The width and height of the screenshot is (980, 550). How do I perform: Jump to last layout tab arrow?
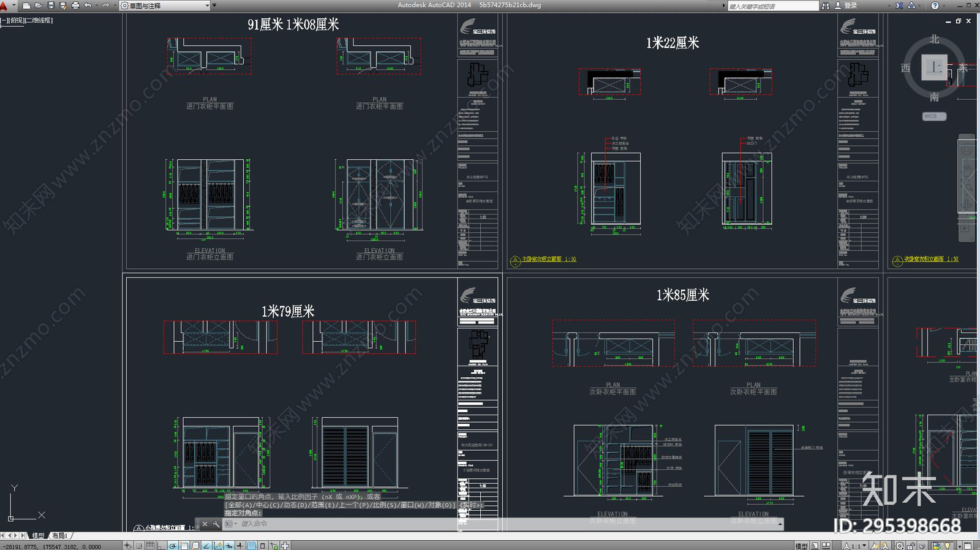(x=24, y=536)
